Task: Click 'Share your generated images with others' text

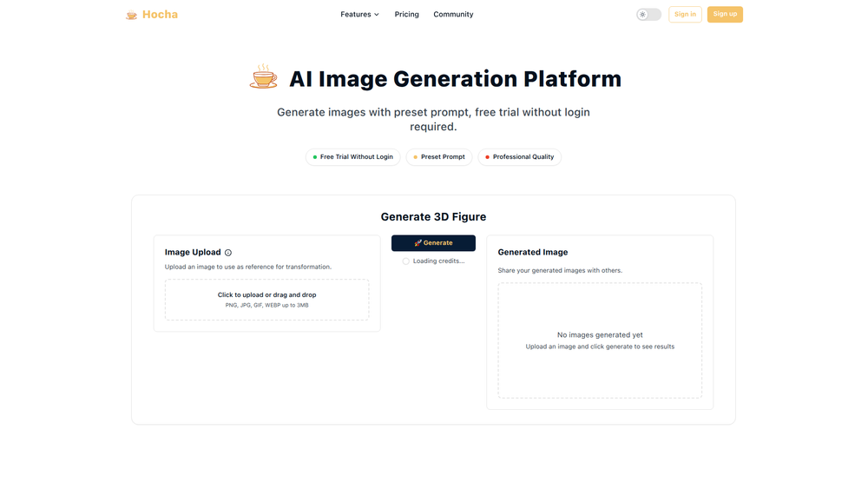Action: [x=560, y=270]
